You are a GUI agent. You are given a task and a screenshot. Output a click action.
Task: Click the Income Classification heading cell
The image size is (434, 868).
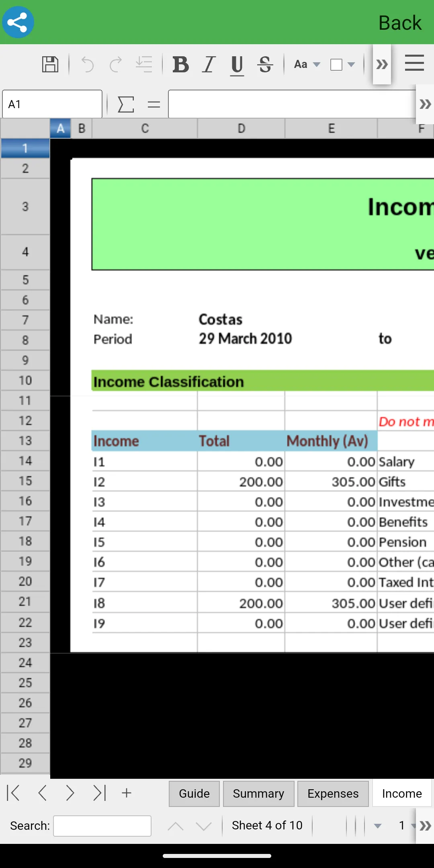click(263, 381)
